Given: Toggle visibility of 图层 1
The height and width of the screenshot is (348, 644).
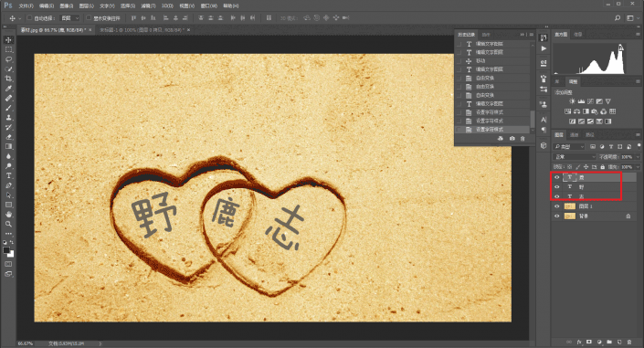Looking at the screenshot, I should coord(557,206).
